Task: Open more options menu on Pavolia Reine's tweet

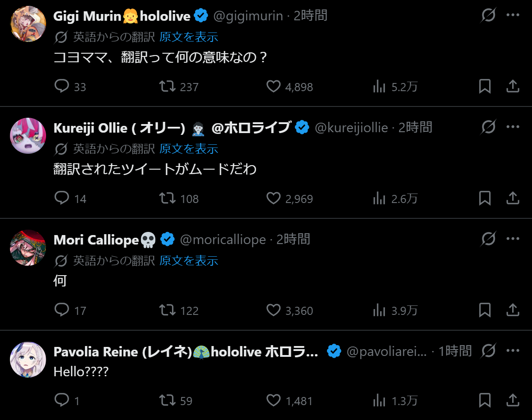Action: click(513, 351)
